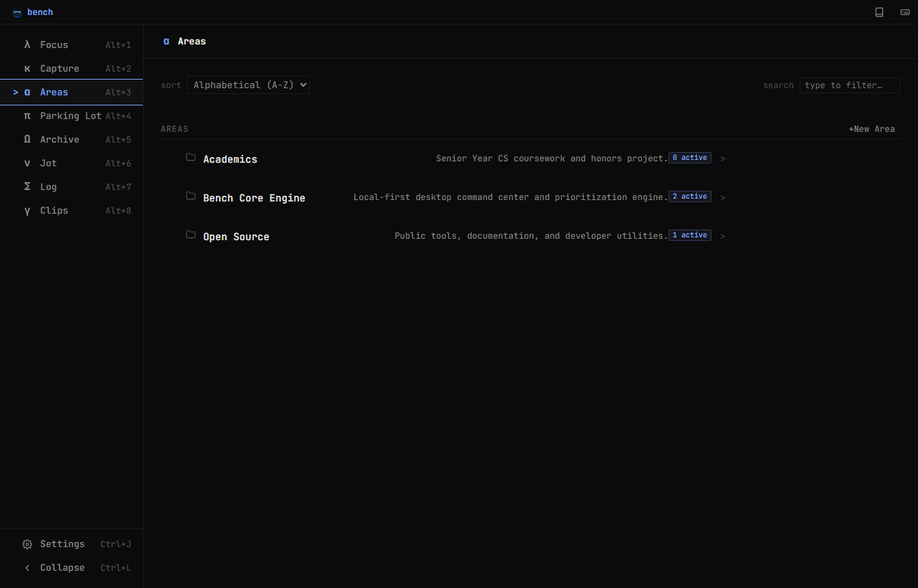Click the "1 active" badge
This screenshot has height=588, width=918.
pos(690,235)
